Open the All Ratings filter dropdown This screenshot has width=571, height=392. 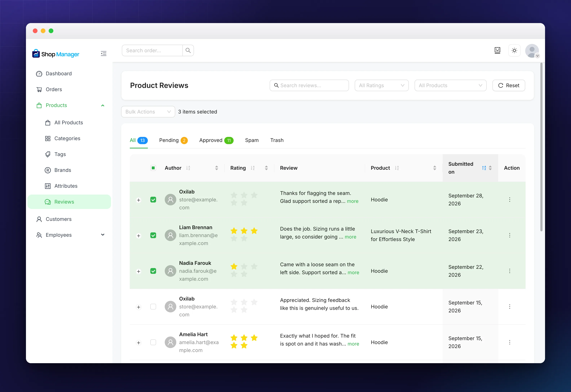382,85
